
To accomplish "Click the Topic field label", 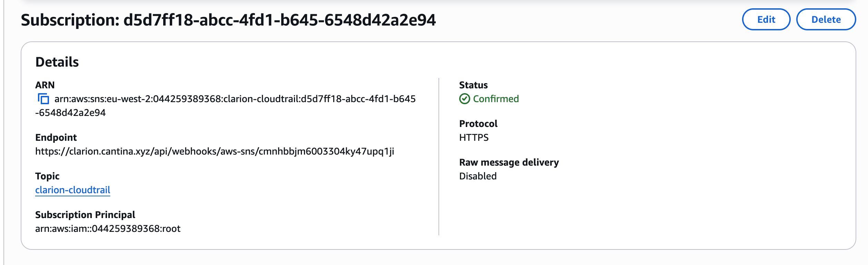I will click(47, 176).
